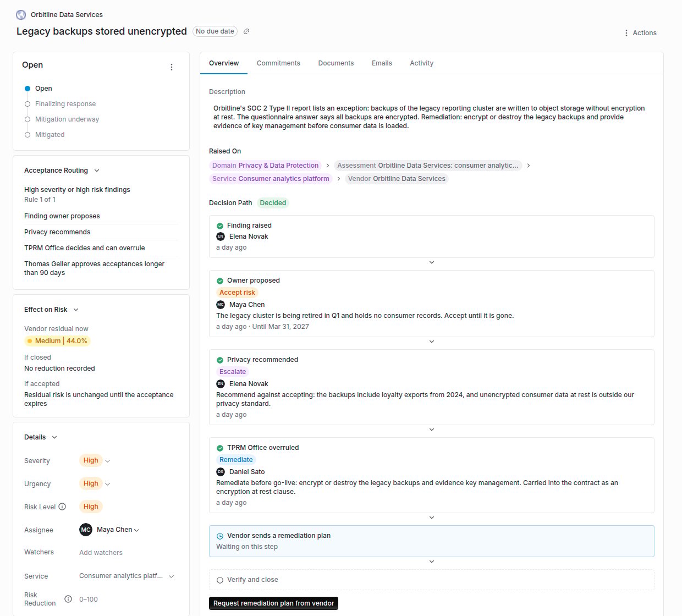682x616 pixels.
Task: Switch to the Emails tab
Action: 382,63
